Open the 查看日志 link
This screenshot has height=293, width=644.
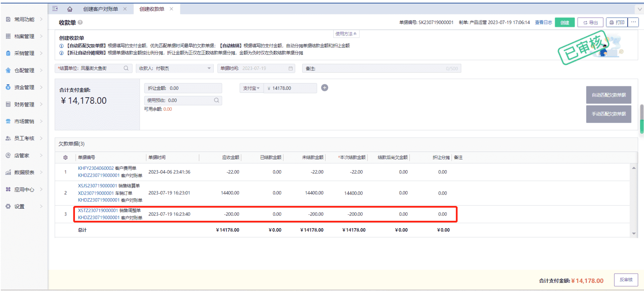(x=543, y=23)
